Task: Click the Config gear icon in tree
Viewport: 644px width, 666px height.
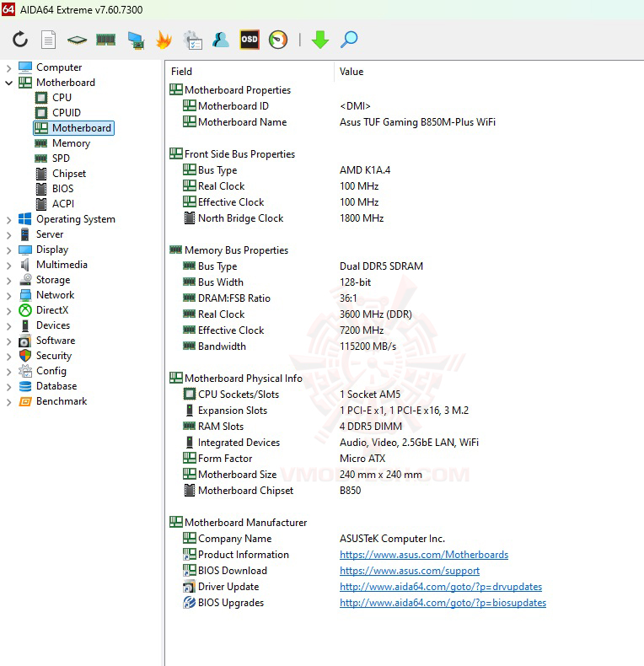Action: pyautogui.click(x=25, y=371)
